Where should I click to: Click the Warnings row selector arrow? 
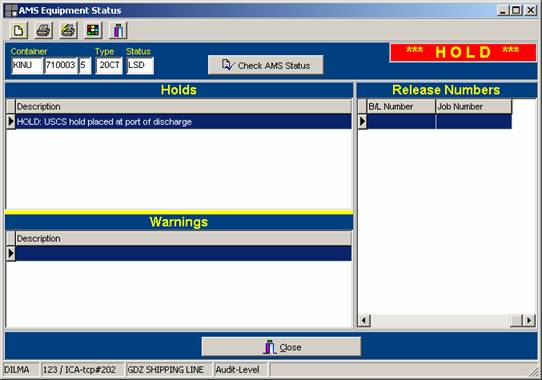click(11, 253)
